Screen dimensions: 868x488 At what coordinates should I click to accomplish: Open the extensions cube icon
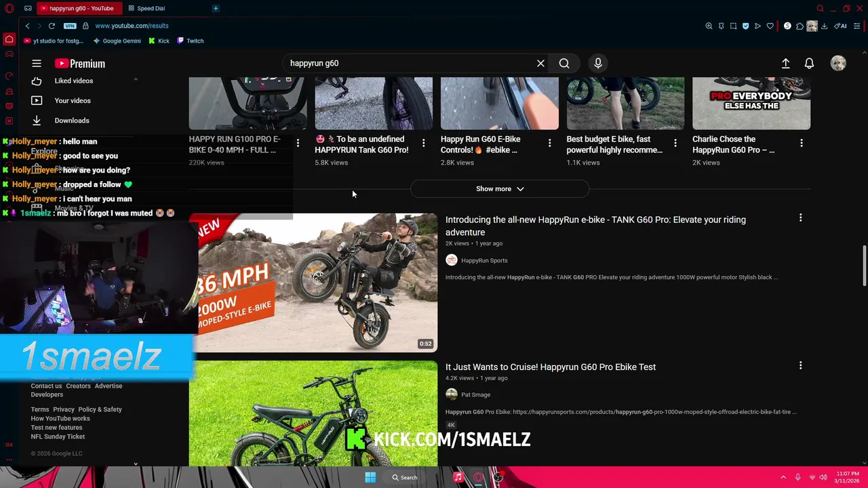pos(800,26)
